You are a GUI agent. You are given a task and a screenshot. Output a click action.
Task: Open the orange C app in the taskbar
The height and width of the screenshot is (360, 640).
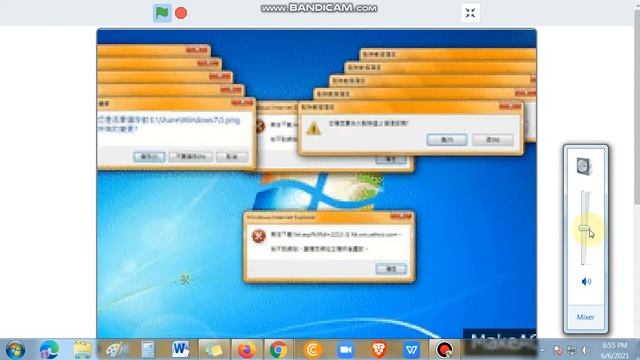313,350
